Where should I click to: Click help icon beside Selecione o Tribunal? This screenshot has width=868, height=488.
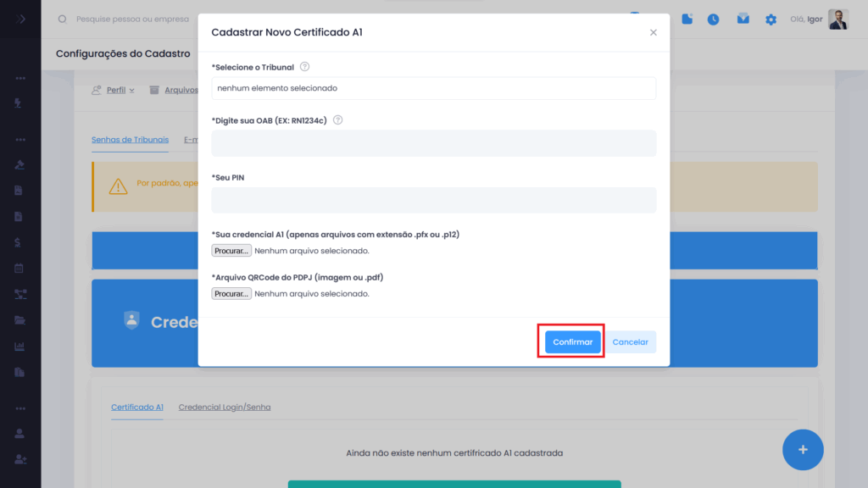point(305,67)
